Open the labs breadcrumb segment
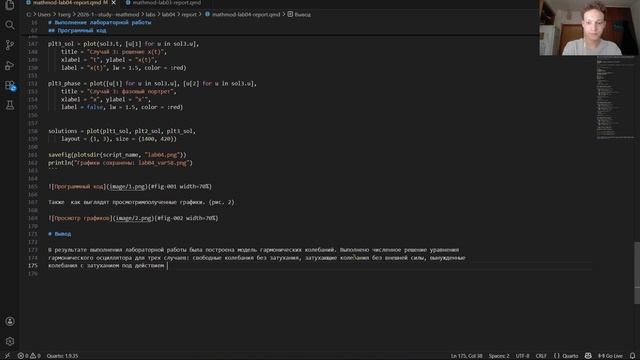This screenshot has width=640, height=360. [x=151, y=14]
